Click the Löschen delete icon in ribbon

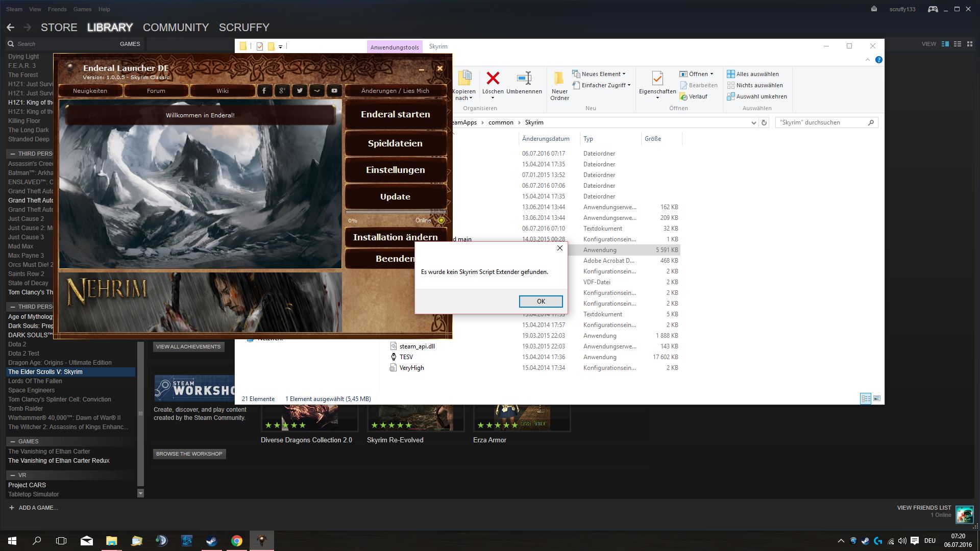(x=493, y=79)
